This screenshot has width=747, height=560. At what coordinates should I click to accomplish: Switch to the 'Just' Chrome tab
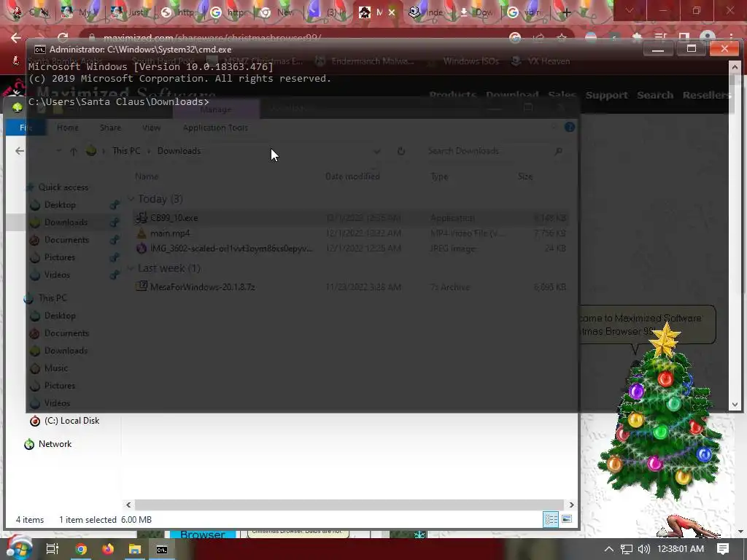click(128, 12)
